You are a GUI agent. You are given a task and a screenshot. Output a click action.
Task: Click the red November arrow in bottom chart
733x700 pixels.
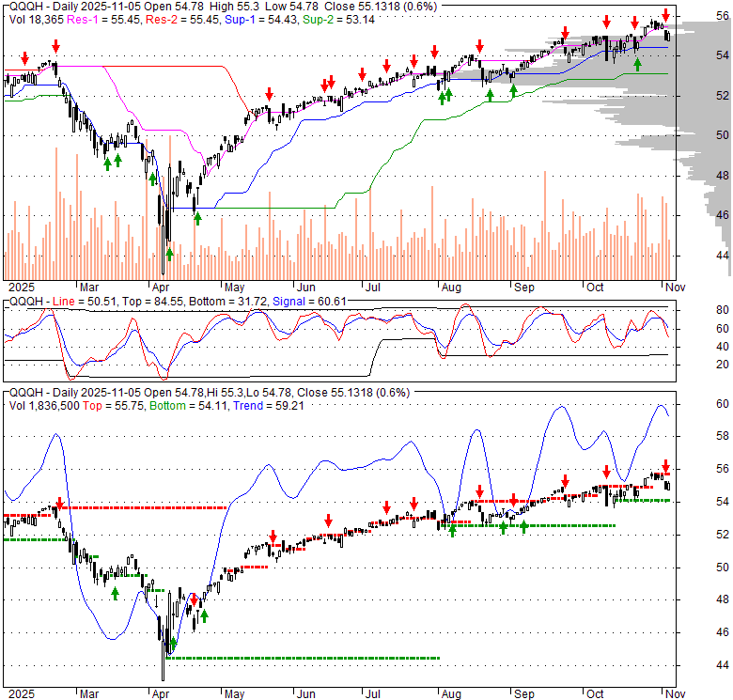click(666, 467)
